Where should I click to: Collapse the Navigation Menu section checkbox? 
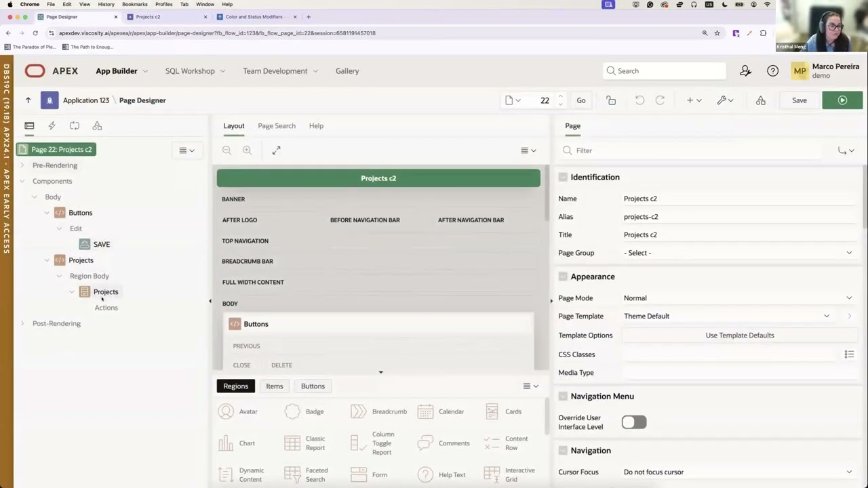563,396
